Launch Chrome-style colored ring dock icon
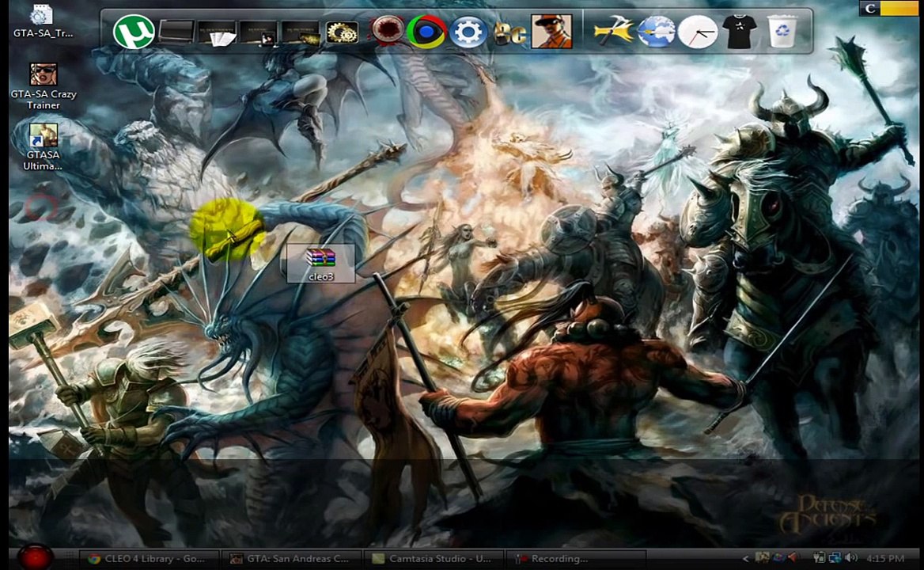The image size is (924, 570). [426, 32]
